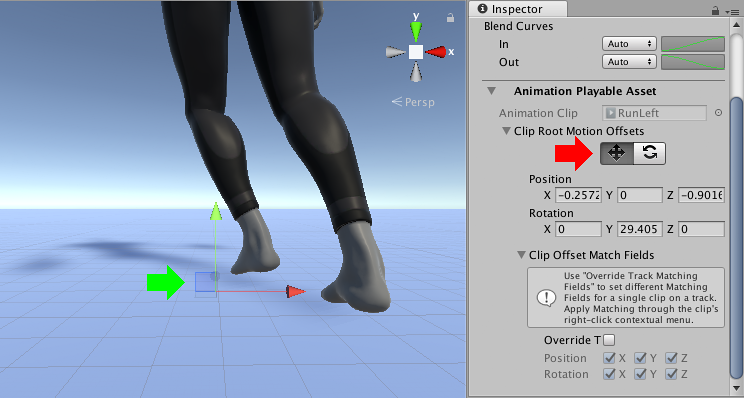The width and height of the screenshot is (744, 398).
Task: Click the gray bottom cone of the orientation gizmo
Action: pyautogui.click(x=416, y=72)
